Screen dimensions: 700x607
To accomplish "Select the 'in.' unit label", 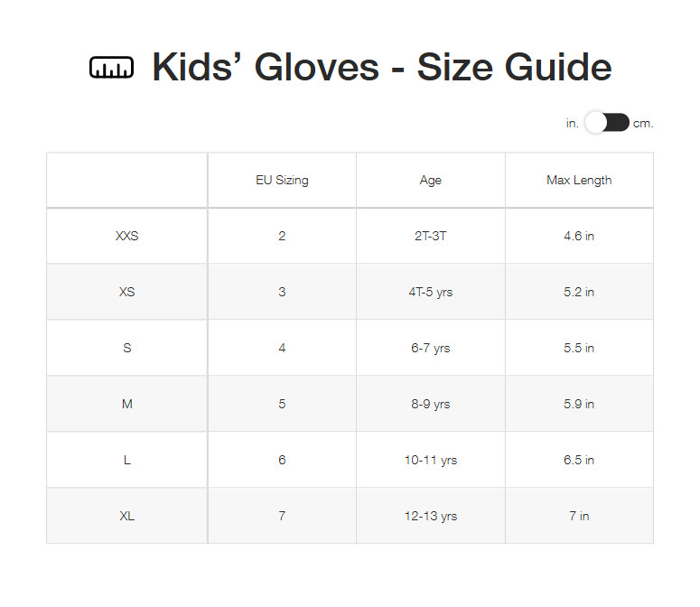I will (572, 124).
